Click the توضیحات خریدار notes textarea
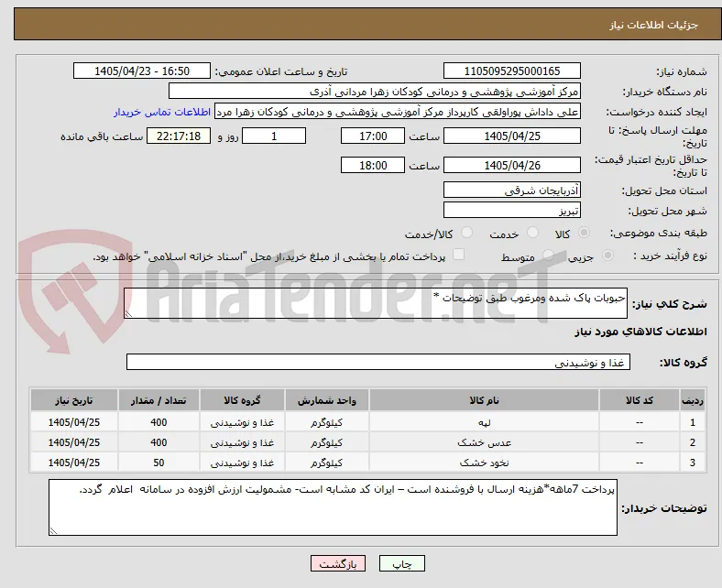722x588 pixels. click(x=333, y=507)
